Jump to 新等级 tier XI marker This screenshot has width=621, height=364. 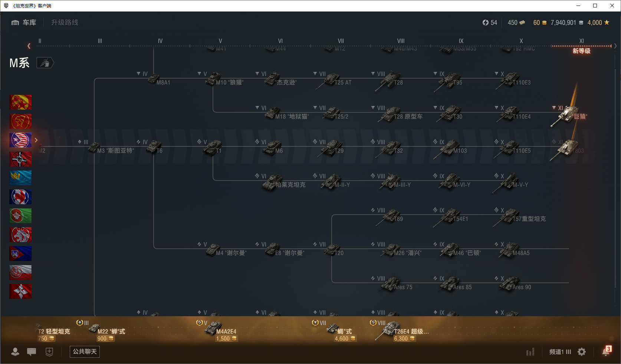tap(581, 51)
